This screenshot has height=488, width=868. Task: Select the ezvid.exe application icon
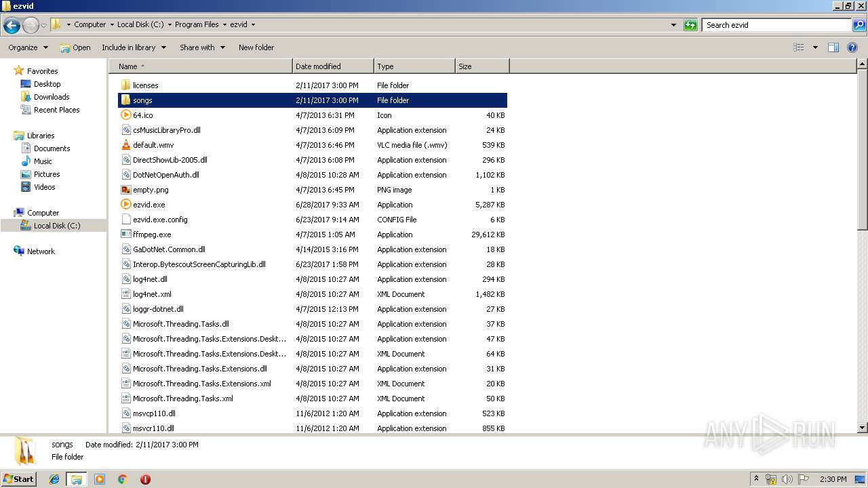(x=125, y=205)
